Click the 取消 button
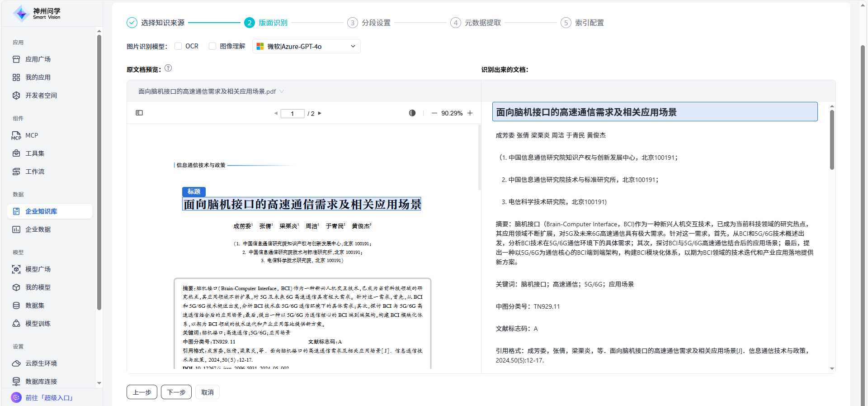Screen dimensions: 868x406 click(208, 392)
